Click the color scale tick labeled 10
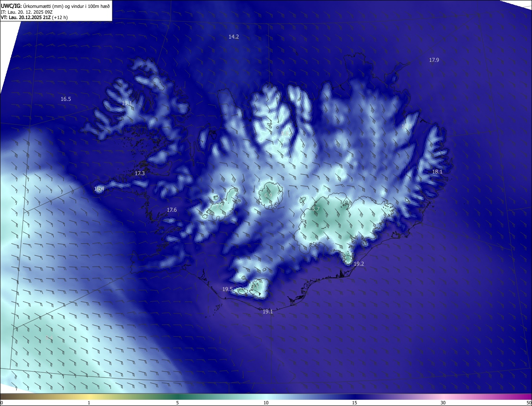 pos(266,403)
